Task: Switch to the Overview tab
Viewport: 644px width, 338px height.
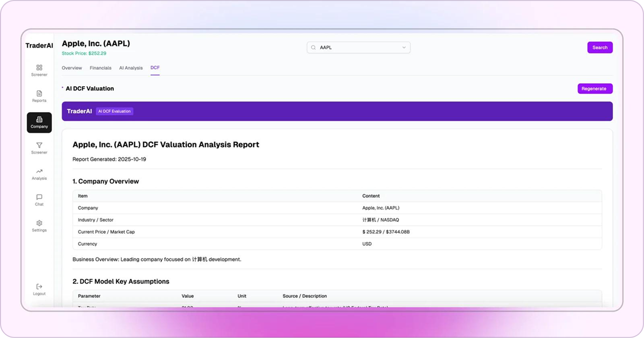Action: (72, 68)
